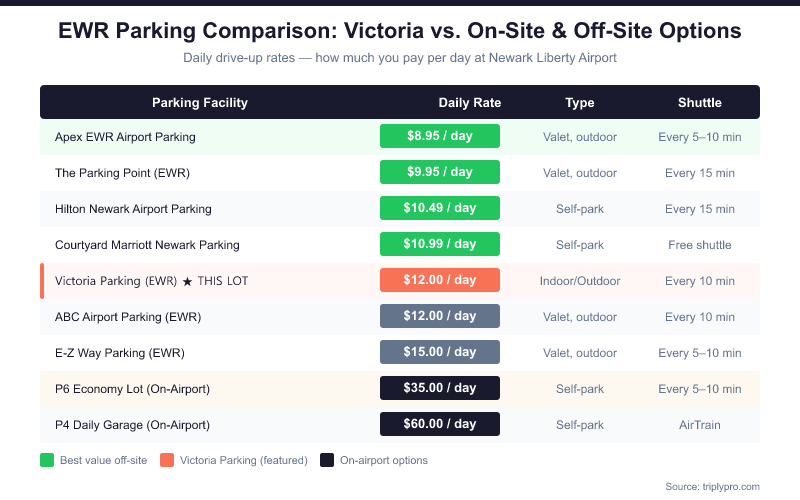This screenshot has width=800, height=500.
Task: Click the orange $12.00 Victoria rate badge
Action: (440, 280)
